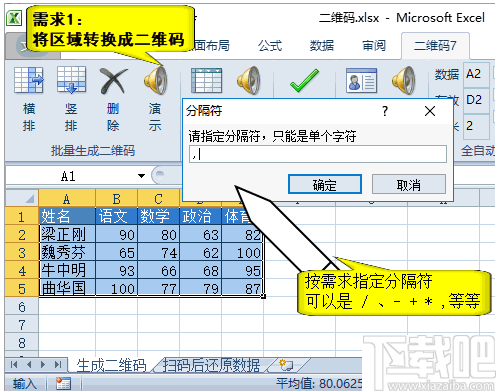Click cell containing 数学
Image resolution: width=498 pixels, height=391 pixels.
(159, 216)
